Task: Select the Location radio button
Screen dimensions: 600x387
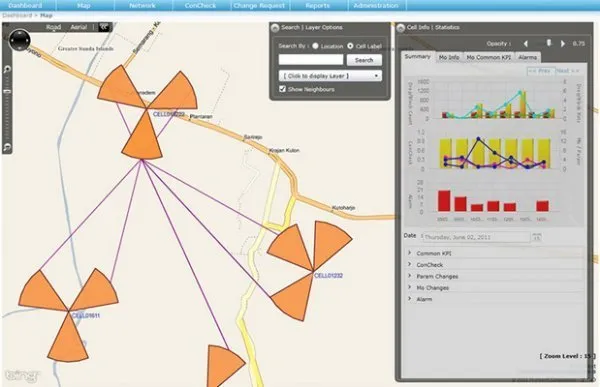Action: pos(315,46)
